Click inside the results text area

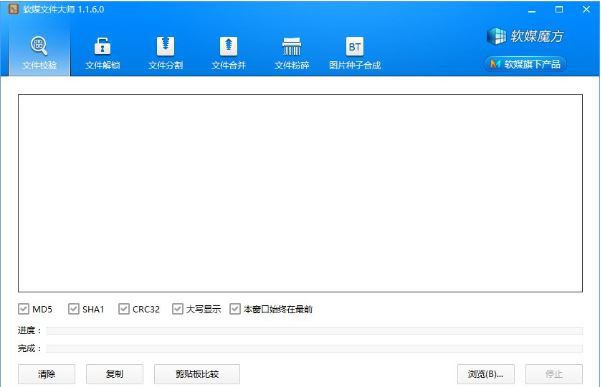[x=300, y=193]
